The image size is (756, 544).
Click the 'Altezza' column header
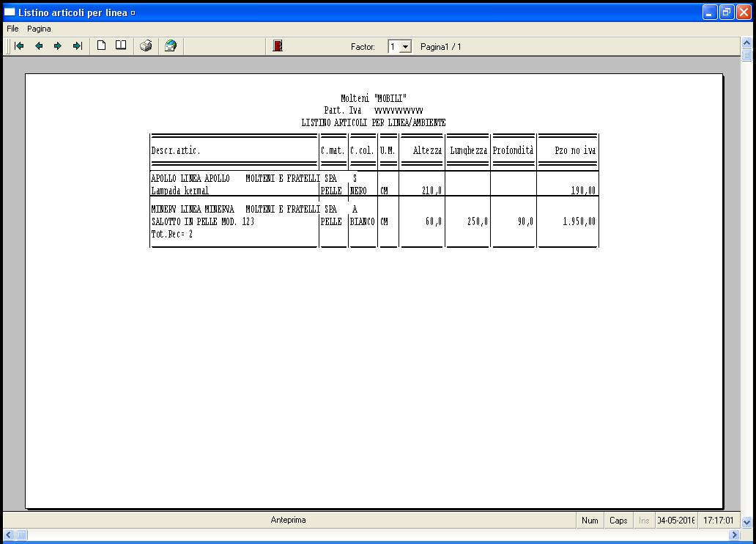427,150
